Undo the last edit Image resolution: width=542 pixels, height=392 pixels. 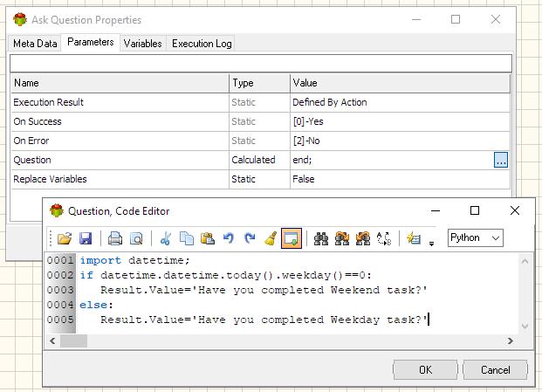[x=229, y=238]
